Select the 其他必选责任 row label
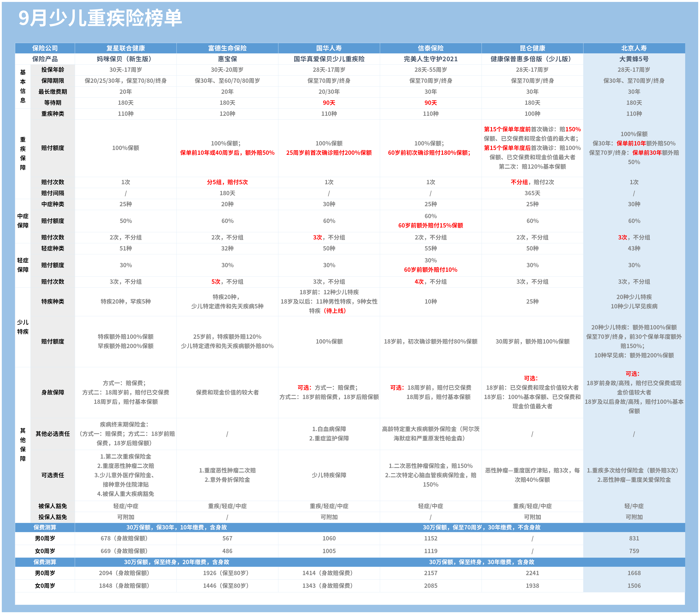The height and width of the screenshot is (614, 700). [x=53, y=434]
